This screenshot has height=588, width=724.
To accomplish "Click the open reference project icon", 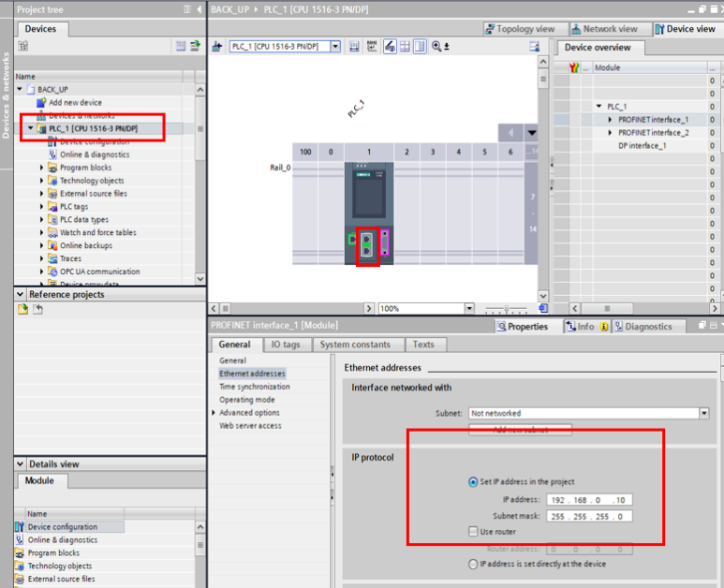I will pos(22,309).
